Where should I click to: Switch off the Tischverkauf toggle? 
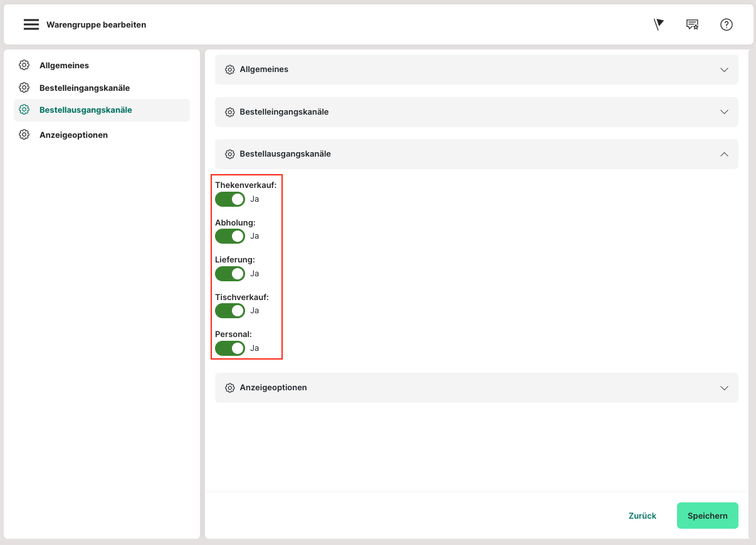[230, 311]
